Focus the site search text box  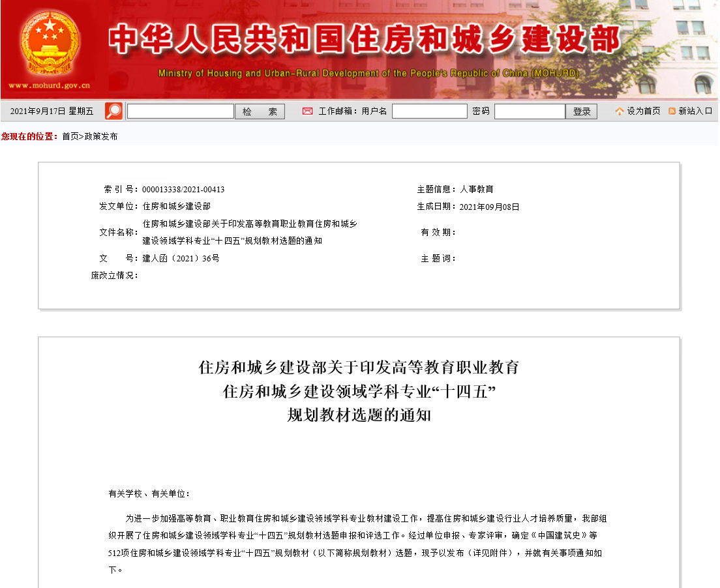pyautogui.click(x=180, y=111)
